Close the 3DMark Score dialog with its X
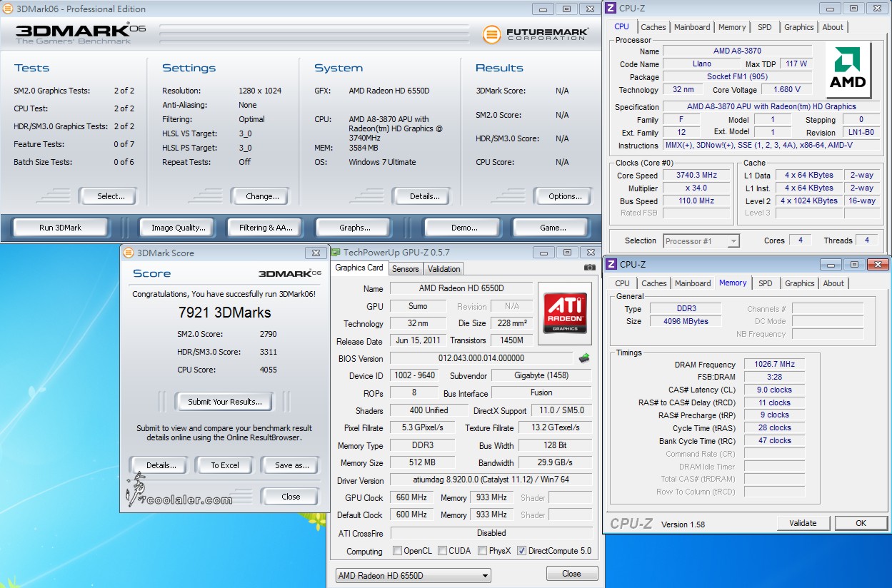The height and width of the screenshot is (588, 892). click(316, 253)
